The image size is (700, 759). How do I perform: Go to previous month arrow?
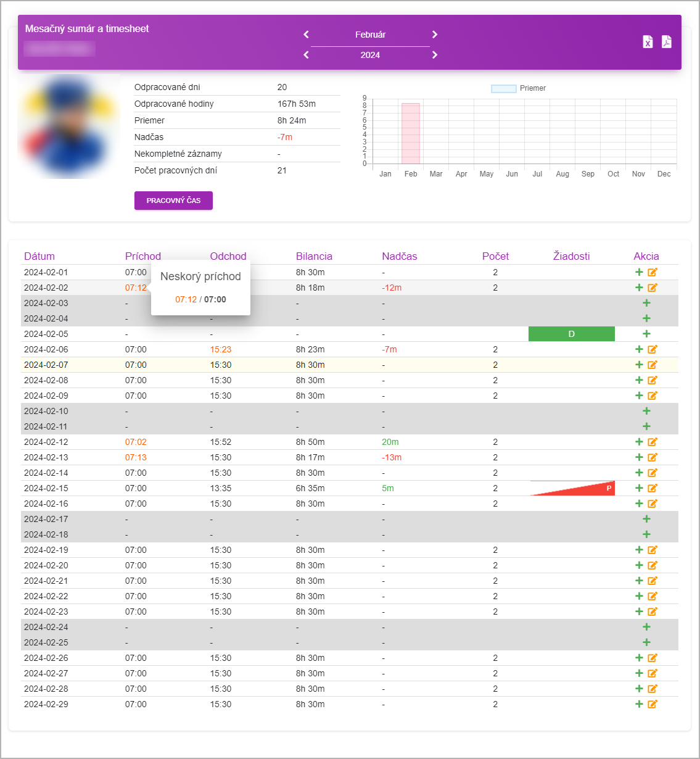(307, 35)
